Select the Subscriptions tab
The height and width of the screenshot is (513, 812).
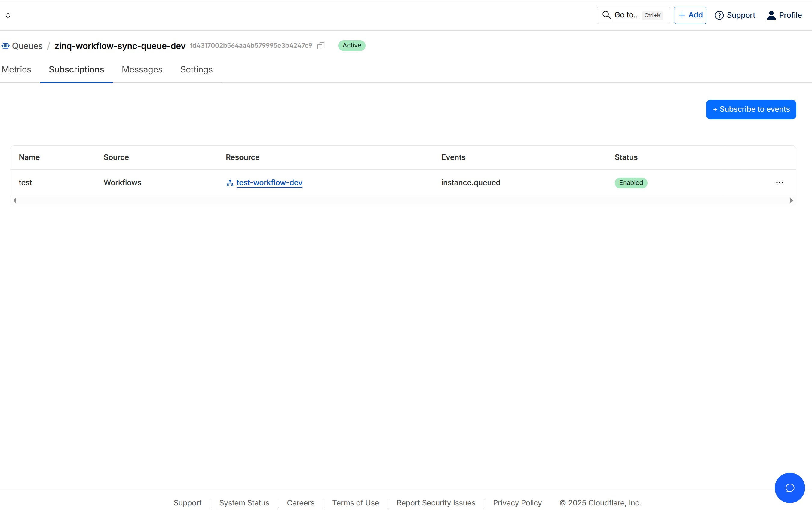(x=76, y=69)
